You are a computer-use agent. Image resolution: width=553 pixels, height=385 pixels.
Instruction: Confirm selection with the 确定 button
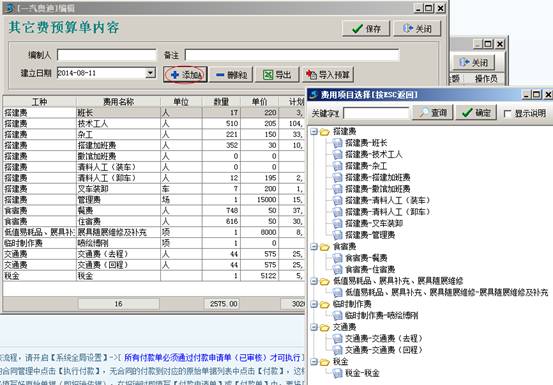pos(476,113)
